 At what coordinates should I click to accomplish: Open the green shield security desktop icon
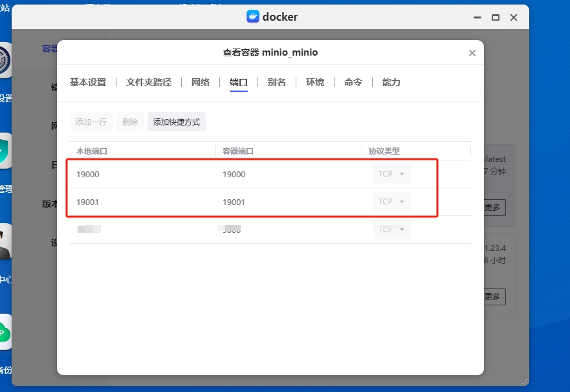point(5,151)
